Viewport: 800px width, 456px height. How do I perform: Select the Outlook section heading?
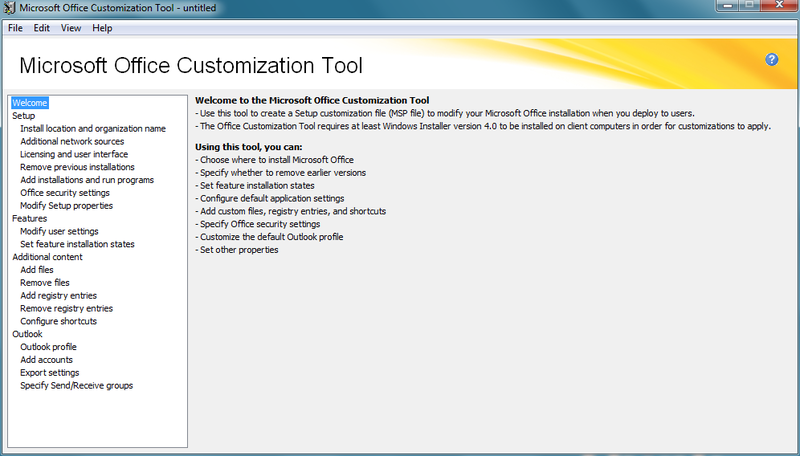[x=28, y=334]
